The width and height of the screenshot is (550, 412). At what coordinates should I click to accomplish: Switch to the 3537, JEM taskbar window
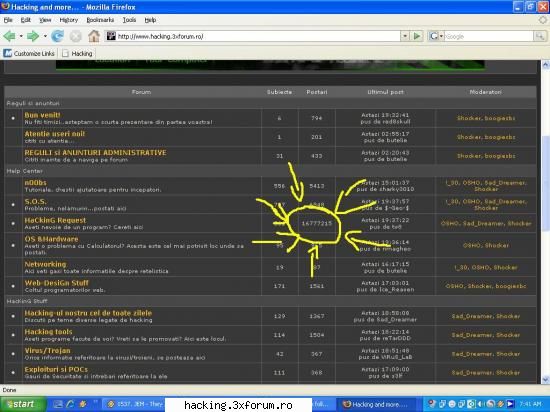[135, 404]
